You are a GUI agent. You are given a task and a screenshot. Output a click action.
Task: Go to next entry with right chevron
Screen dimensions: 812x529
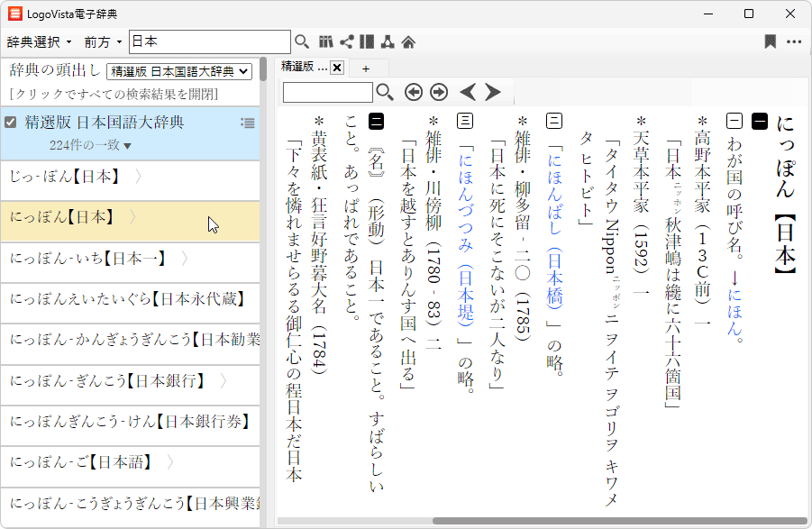pyautogui.click(x=492, y=92)
